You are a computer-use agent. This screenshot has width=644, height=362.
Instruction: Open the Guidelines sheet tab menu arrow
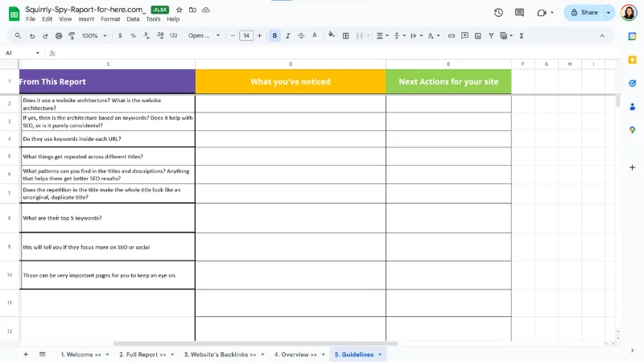point(380,354)
